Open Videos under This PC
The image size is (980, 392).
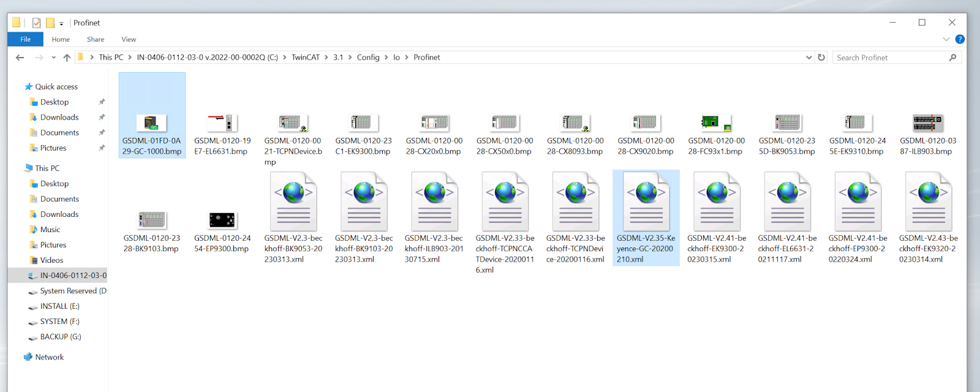coord(51,260)
